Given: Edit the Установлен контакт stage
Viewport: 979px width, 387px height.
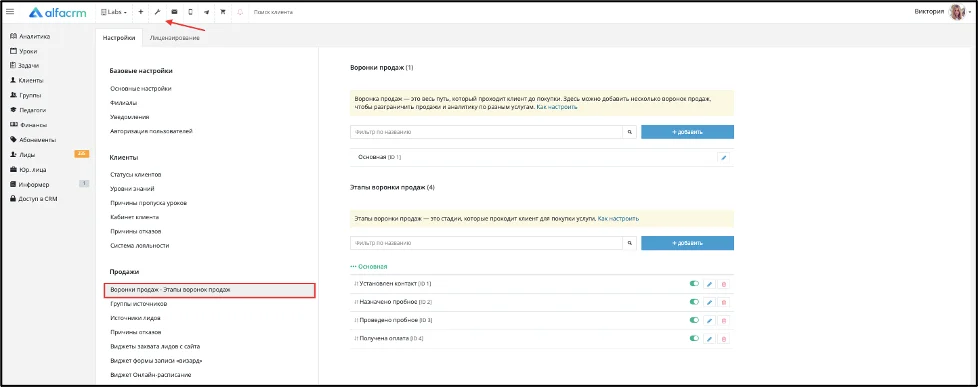Looking at the screenshot, I should pyautogui.click(x=709, y=284).
